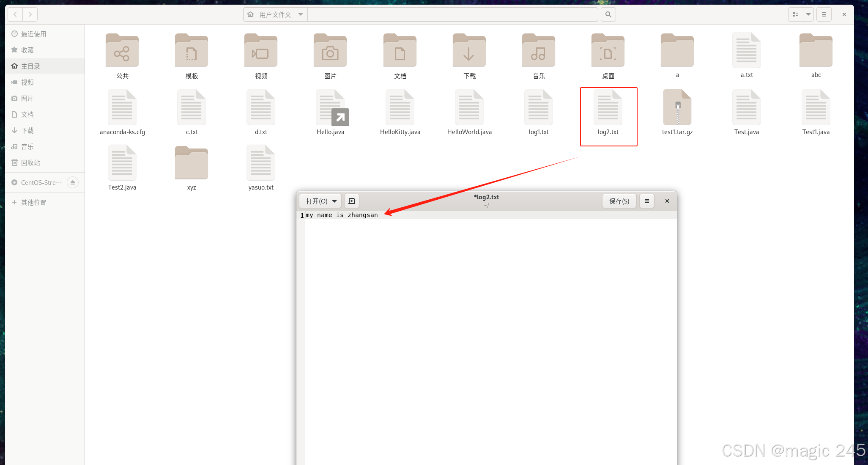The height and width of the screenshot is (465, 868).
Task: Click the path location input bar
Action: [x=452, y=14]
